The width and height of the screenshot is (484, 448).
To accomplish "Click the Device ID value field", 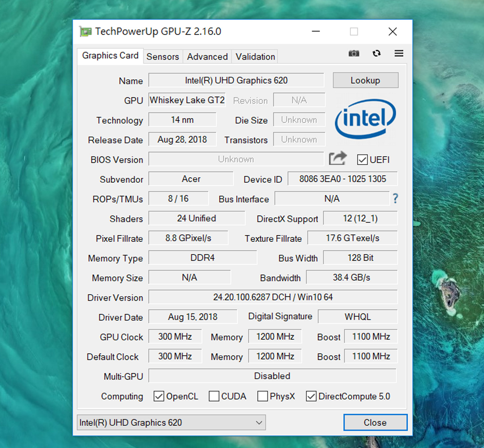I will pyautogui.click(x=342, y=179).
